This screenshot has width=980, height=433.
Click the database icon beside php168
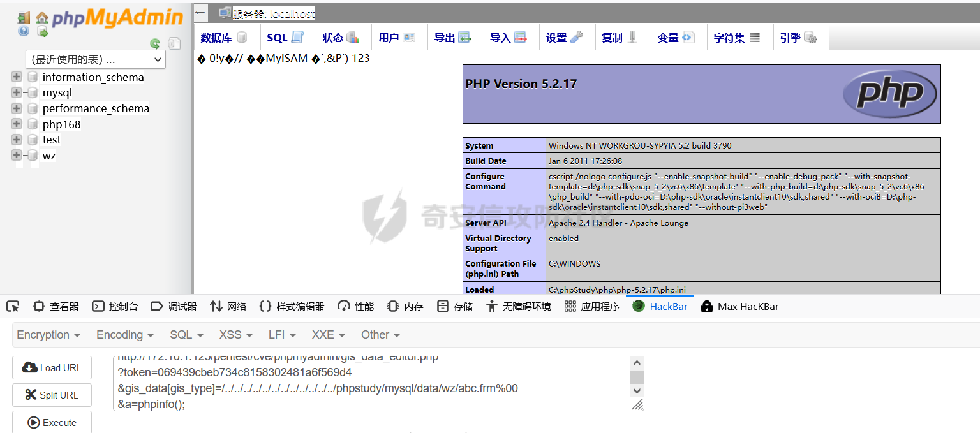[33, 124]
